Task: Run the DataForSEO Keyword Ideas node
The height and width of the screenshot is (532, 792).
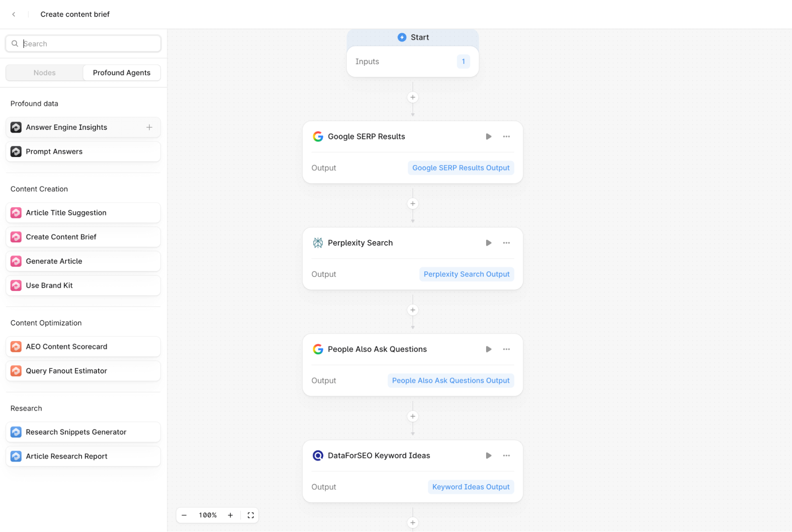Action: [x=489, y=456]
